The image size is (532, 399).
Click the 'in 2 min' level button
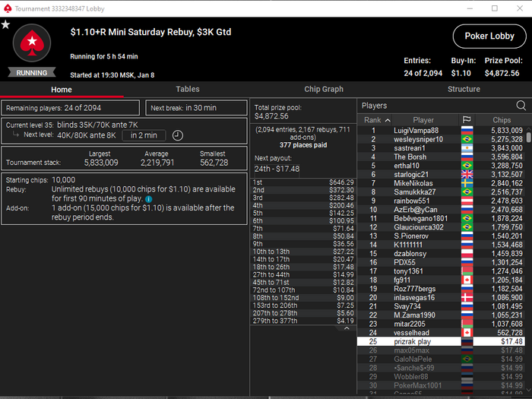click(144, 135)
